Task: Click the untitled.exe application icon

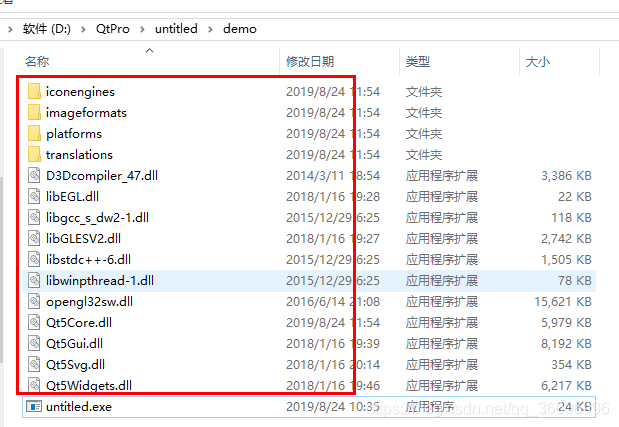Action: click(34, 406)
